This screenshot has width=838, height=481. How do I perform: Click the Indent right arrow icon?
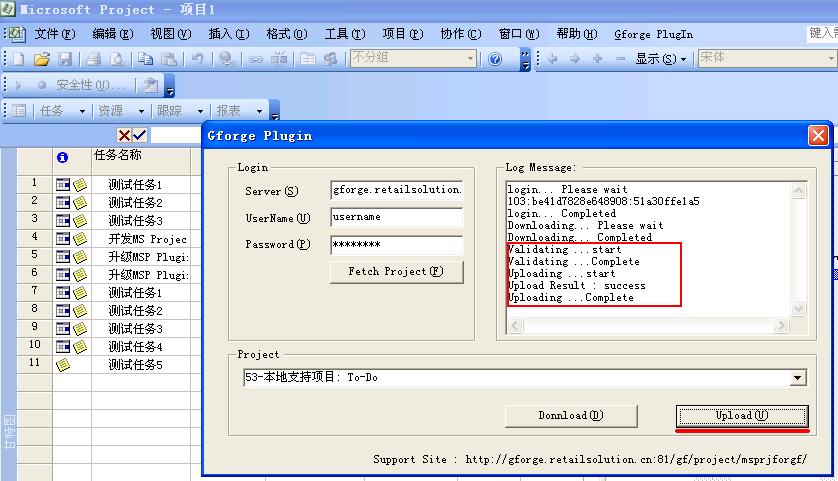[575, 58]
